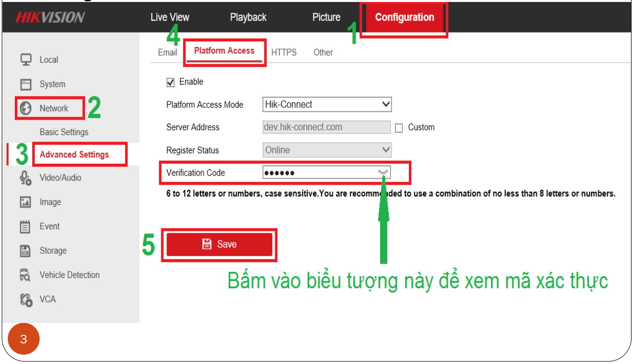
Task: Open the Storage menu entry
Action: click(53, 251)
